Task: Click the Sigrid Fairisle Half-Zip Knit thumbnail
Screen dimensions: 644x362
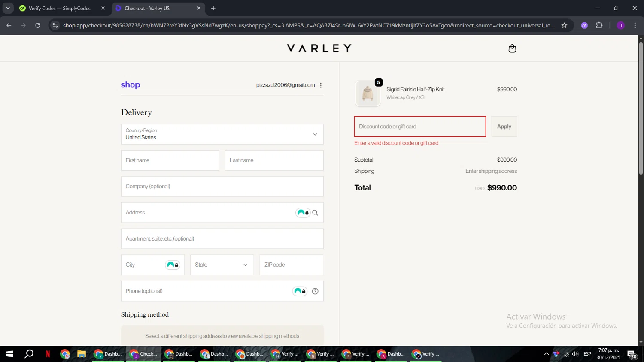Action: [368, 93]
